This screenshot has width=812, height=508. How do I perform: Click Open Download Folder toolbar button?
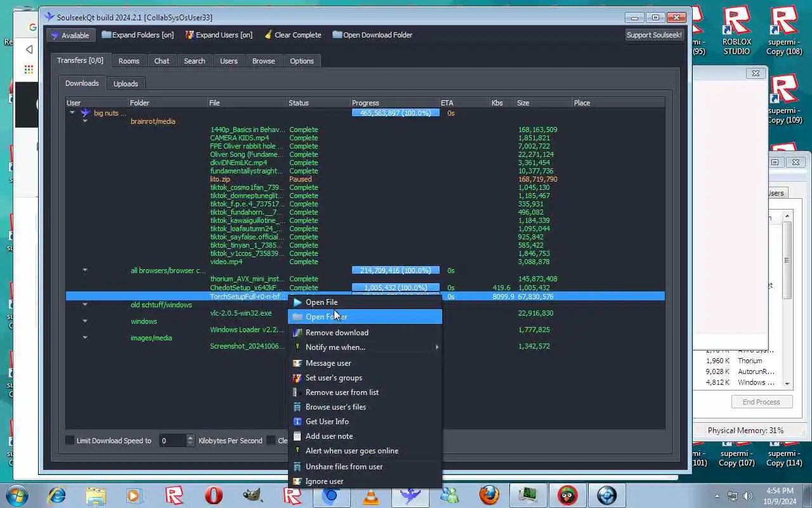[x=372, y=35]
